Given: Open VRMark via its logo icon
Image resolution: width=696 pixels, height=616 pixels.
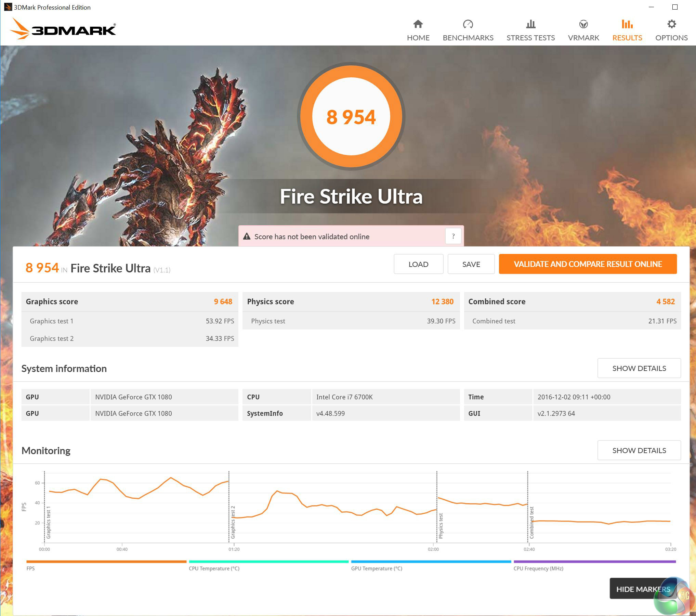Looking at the screenshot, I should (583, 24).
